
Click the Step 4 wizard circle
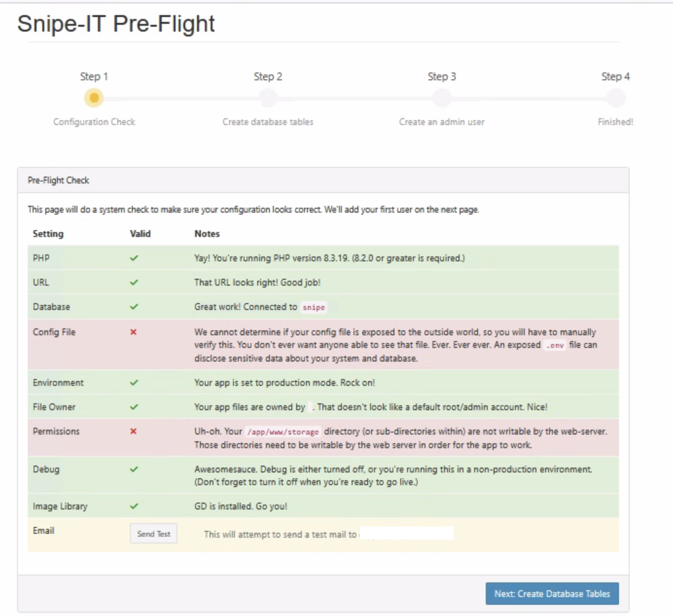coord(616,98)
